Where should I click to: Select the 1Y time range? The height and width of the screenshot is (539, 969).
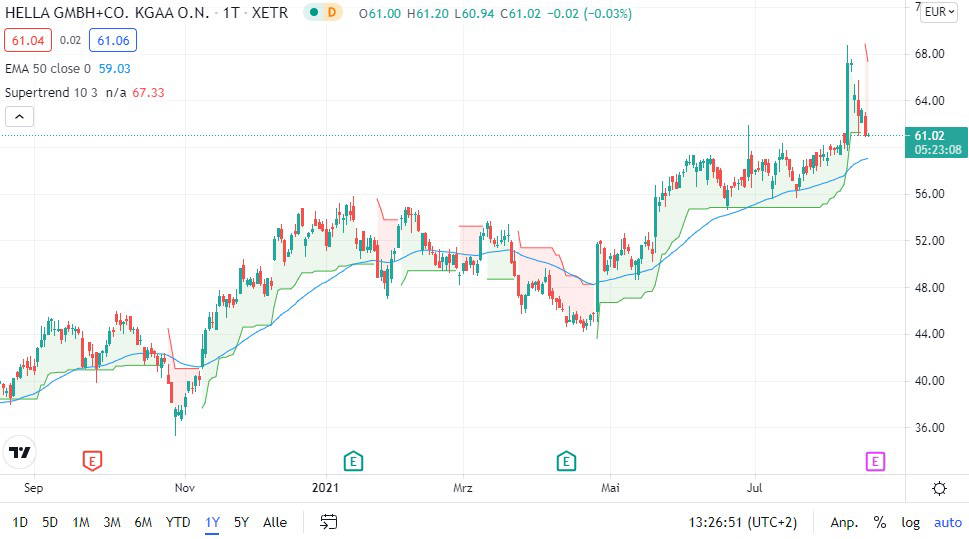point(213,522)
